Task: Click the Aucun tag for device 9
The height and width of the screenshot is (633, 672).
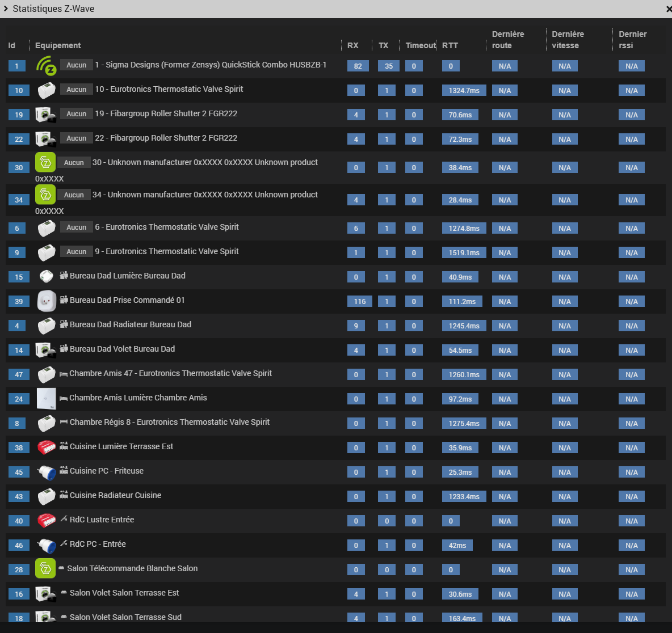Action: tap(76, 251)
